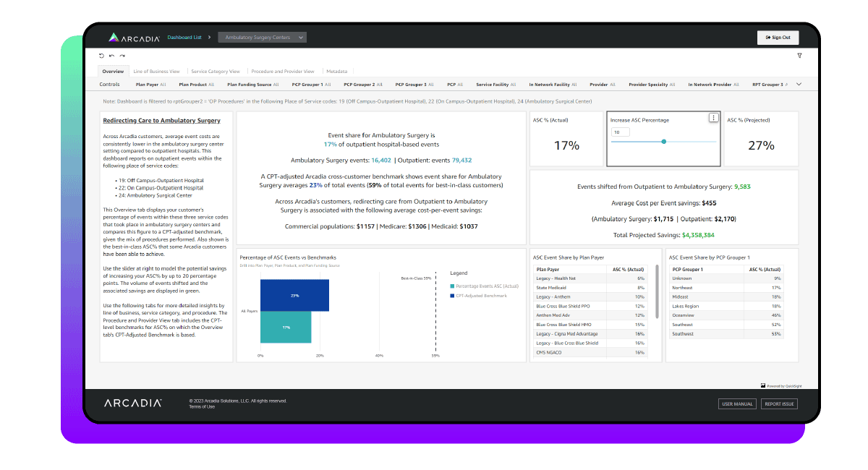Click the 27% projected ASC value
868x470 pixels.
(x=761, y=145)
